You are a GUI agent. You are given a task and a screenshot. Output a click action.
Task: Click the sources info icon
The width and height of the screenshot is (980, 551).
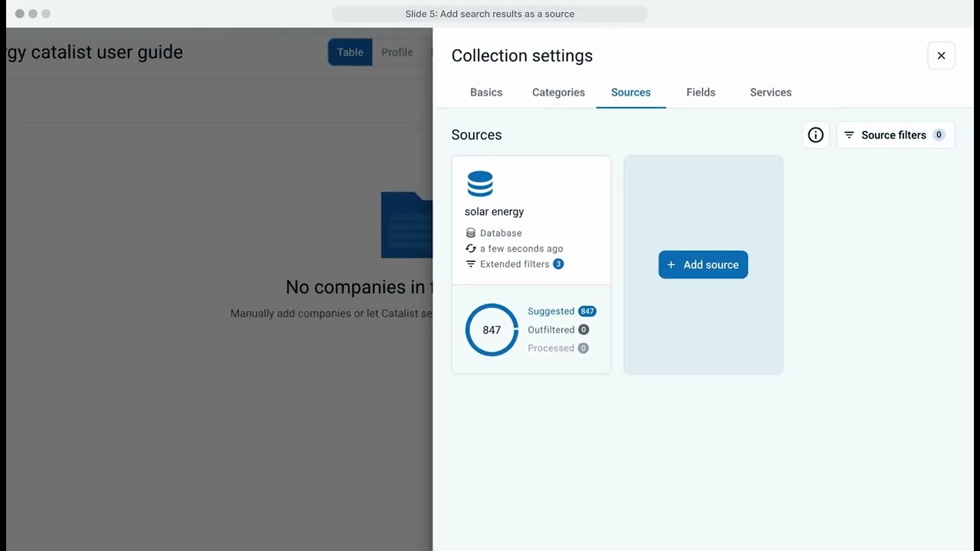[x=815, y=135]
